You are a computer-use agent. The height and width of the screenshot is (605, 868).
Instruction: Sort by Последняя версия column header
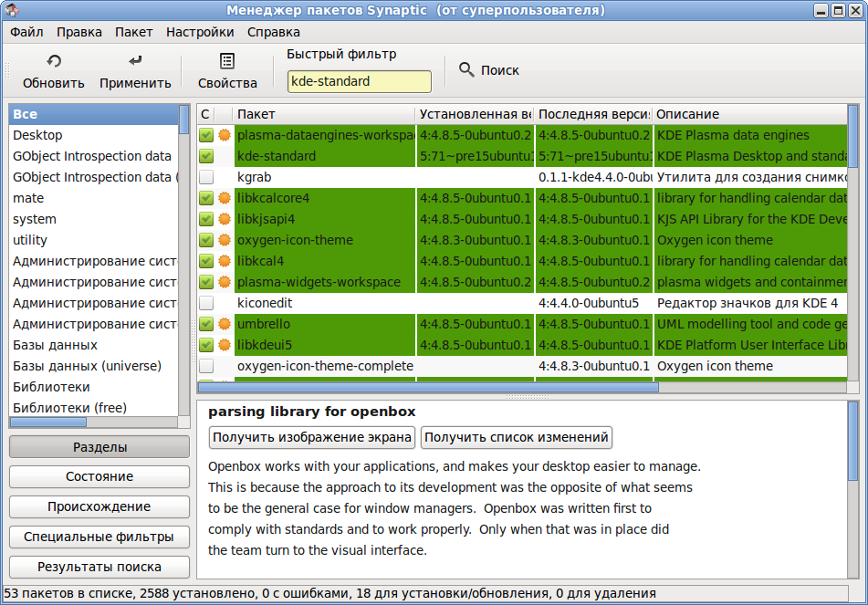click(x=594, y=114)
